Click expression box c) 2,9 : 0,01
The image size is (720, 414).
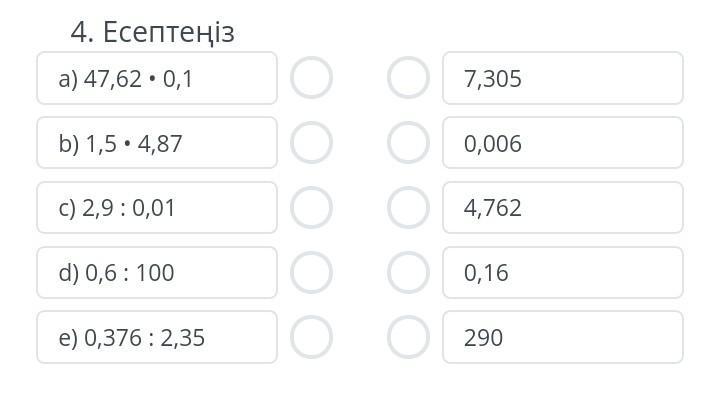[x=157, y=208]
